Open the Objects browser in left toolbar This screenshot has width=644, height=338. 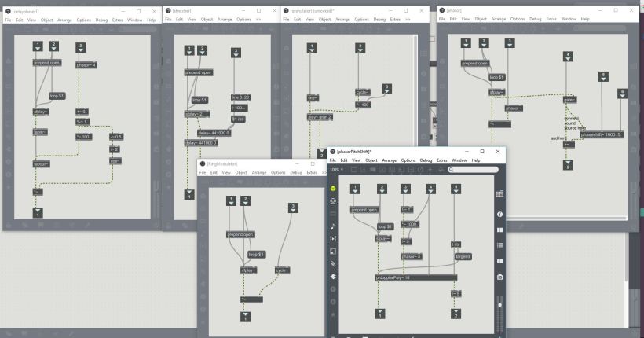(333, 201)
